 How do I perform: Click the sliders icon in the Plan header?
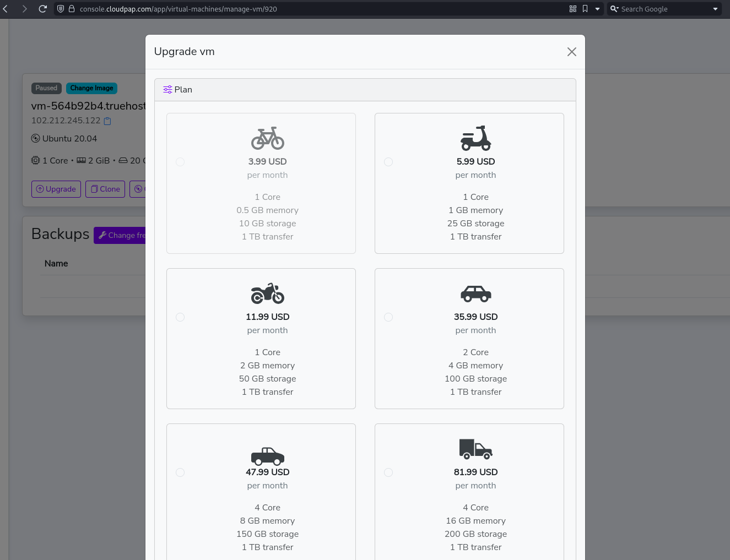[x=167, y=89]
